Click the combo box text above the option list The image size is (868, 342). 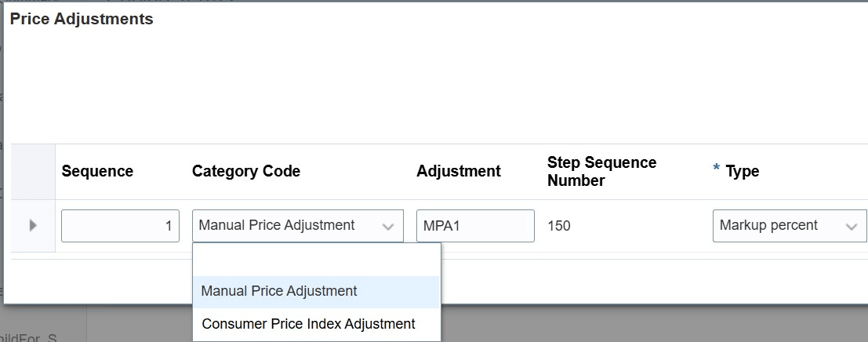pyautogui.click(x=276, y=226)
